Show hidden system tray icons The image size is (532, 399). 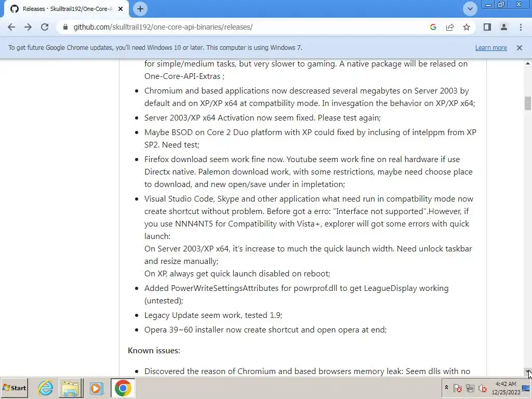[x=446, y=388]
